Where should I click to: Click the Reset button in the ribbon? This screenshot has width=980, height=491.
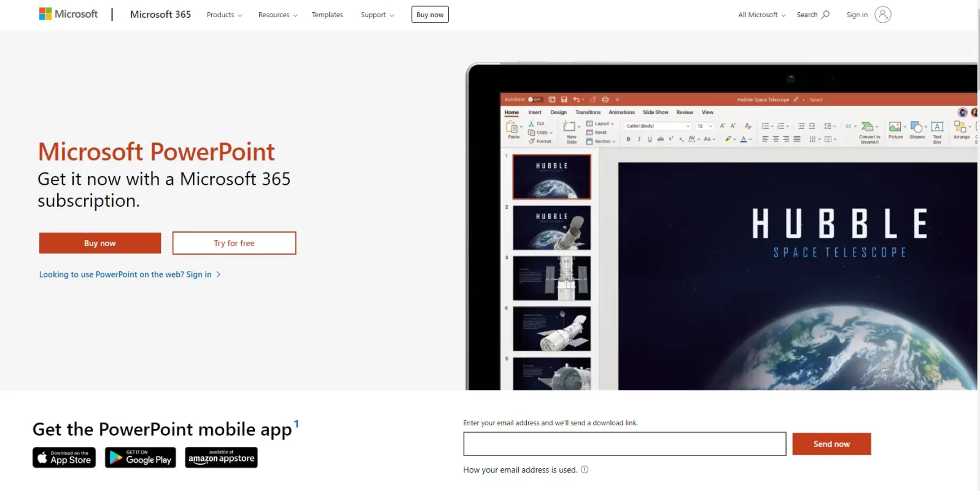pyautogui.click(x=597, y=133)
